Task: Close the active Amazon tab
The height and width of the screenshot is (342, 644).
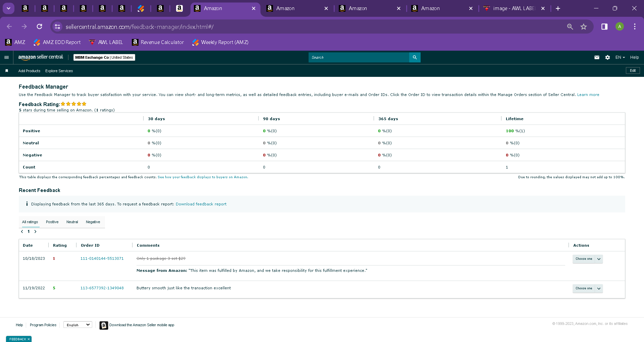Action: (x=254, y=8)
